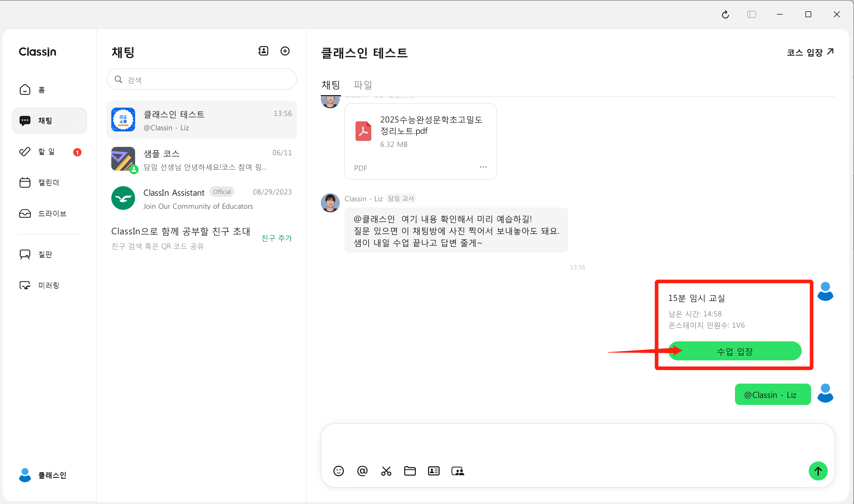Click the refresh icon in the title bar
The image size is (854, 504).
pos(725,15)
